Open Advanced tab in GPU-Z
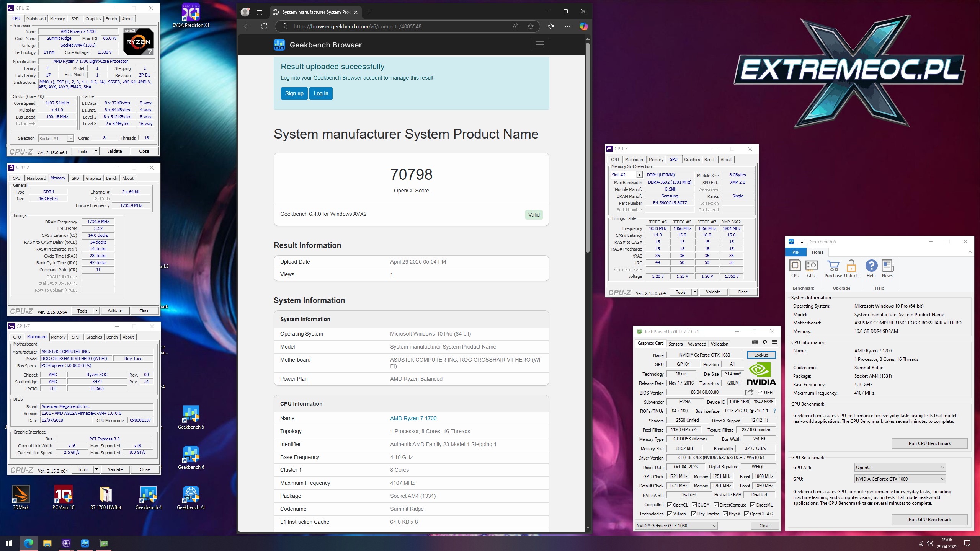 pos(696,344)
